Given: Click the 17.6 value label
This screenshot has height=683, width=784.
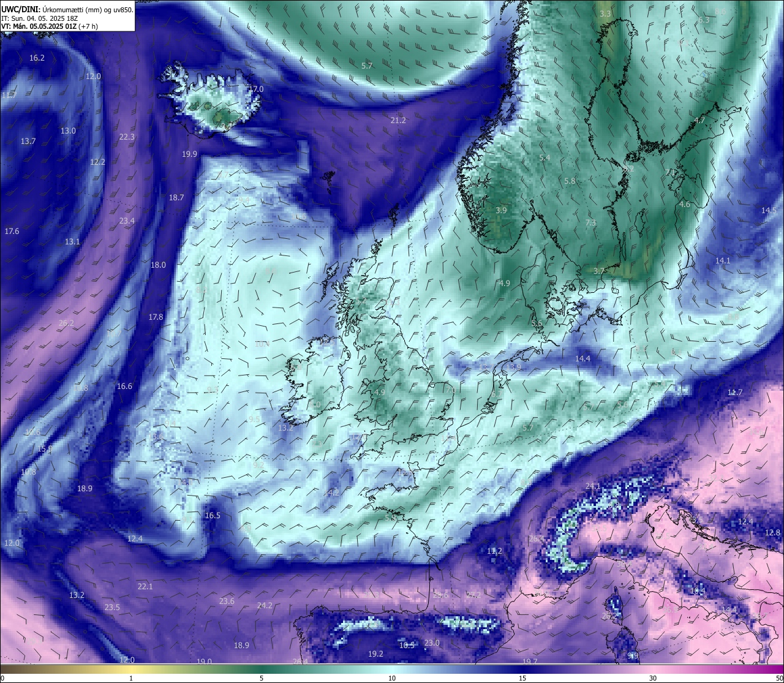Looking at the screenshot, I should click(12, 232).
